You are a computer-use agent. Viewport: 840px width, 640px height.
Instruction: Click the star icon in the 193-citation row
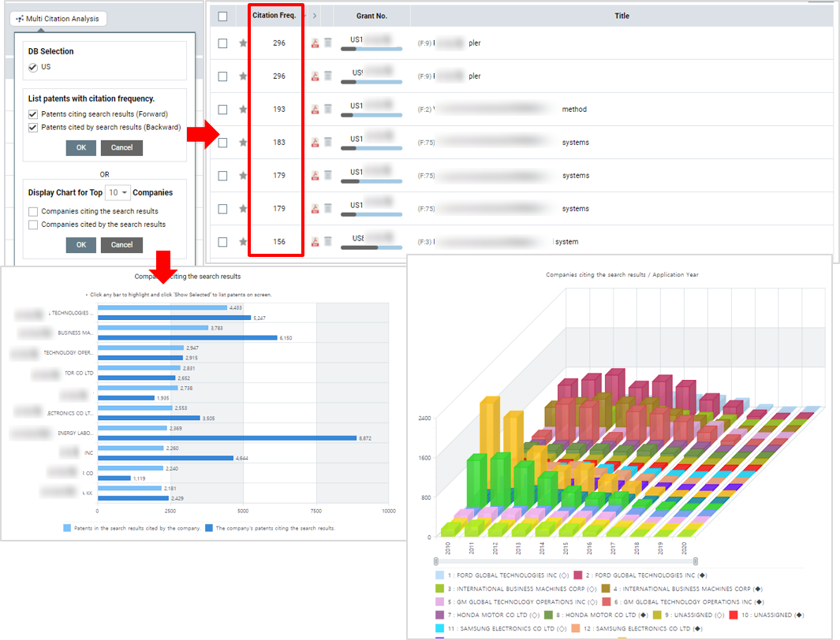[x=243, y=110]
